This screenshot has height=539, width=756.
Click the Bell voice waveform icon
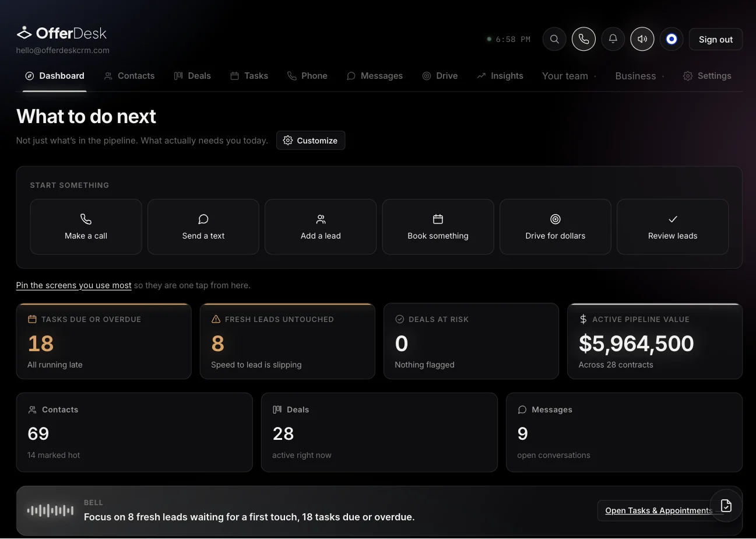coord(50,511)
